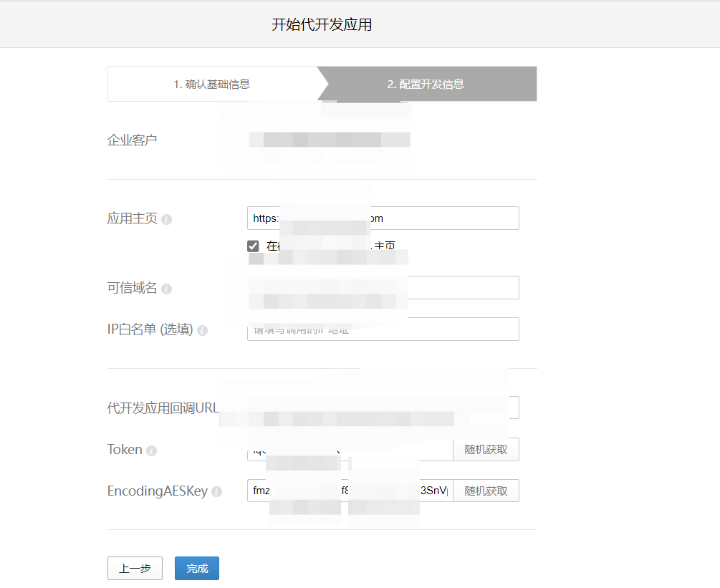720x588 pixels.
Task: Click the 开始代开发应用 page title
Action: coord(322,25)
